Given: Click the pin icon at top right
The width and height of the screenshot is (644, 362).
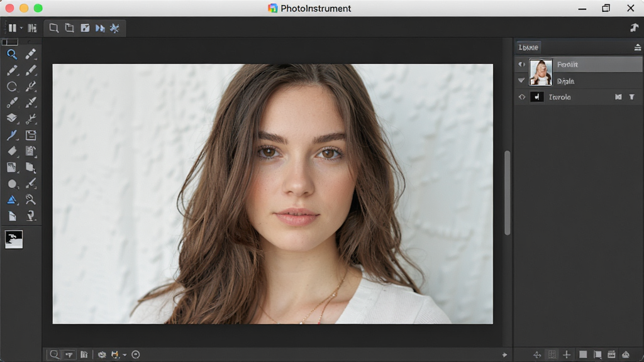Looking at the screenshot, I should pos(634,28).
